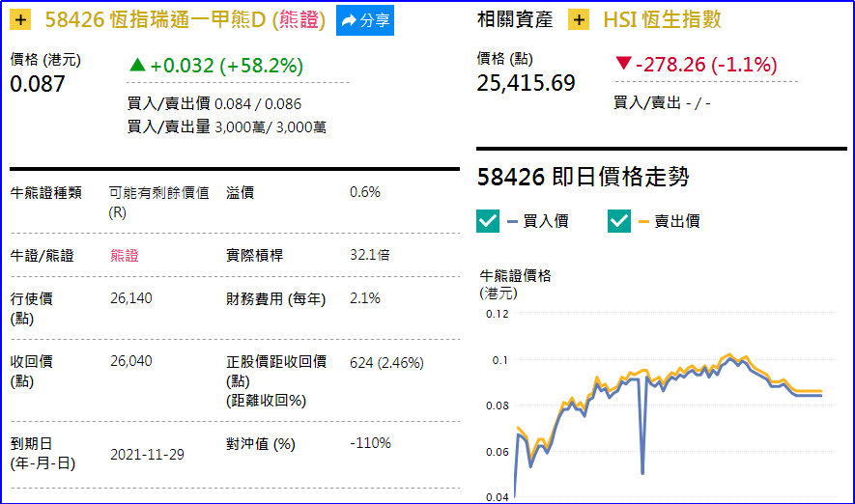Click the +0.032 (+58.2%) change text

(226, 66)
